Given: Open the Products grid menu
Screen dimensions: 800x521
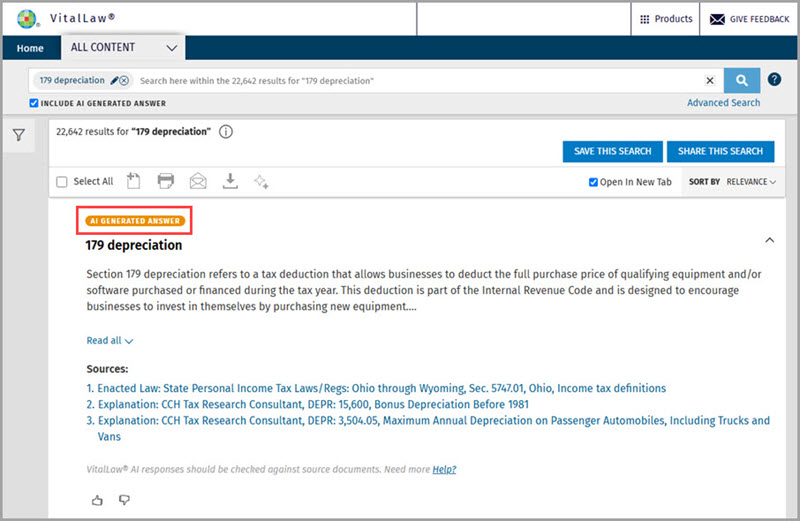Looking at the screenshot, I should click(x=665, y=19).
